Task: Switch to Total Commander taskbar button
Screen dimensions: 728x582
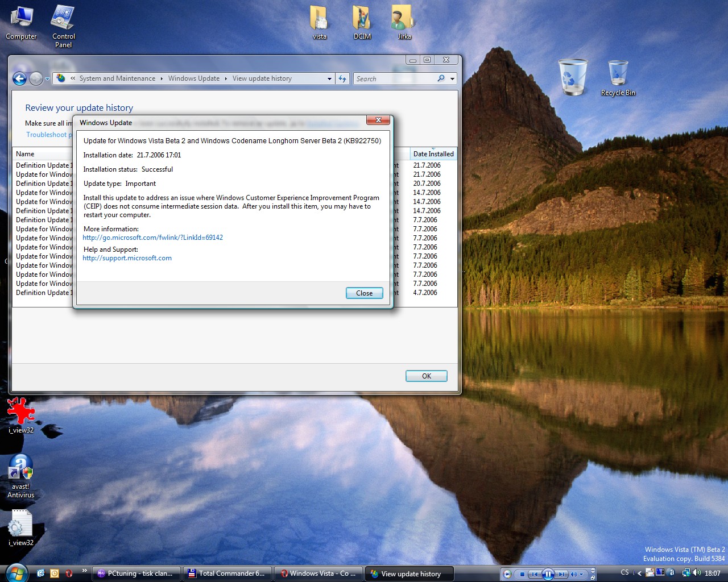Action: [x=228, y=573]
